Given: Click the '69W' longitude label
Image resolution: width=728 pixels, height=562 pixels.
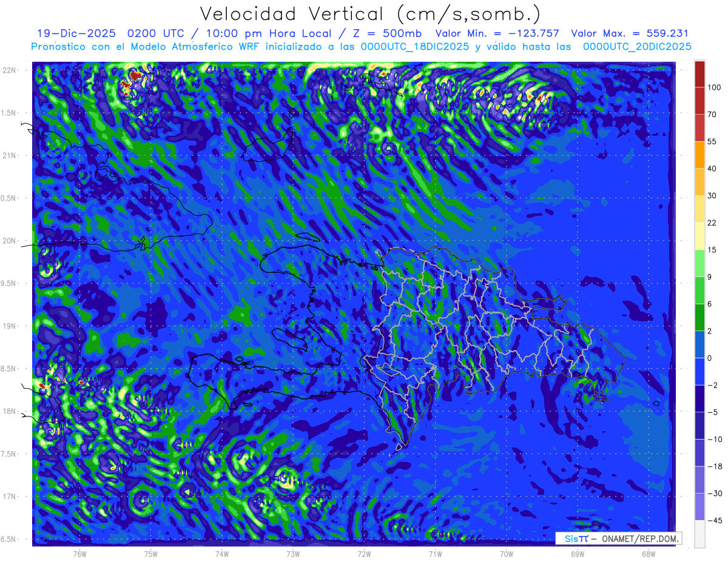Looking at the screenshot, I should 577,554.
